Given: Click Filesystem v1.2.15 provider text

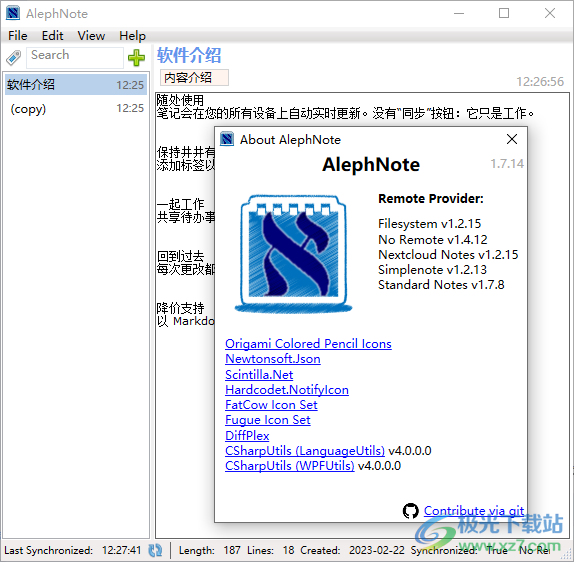Looking at the screenshot, I should [x=429, y=223].
